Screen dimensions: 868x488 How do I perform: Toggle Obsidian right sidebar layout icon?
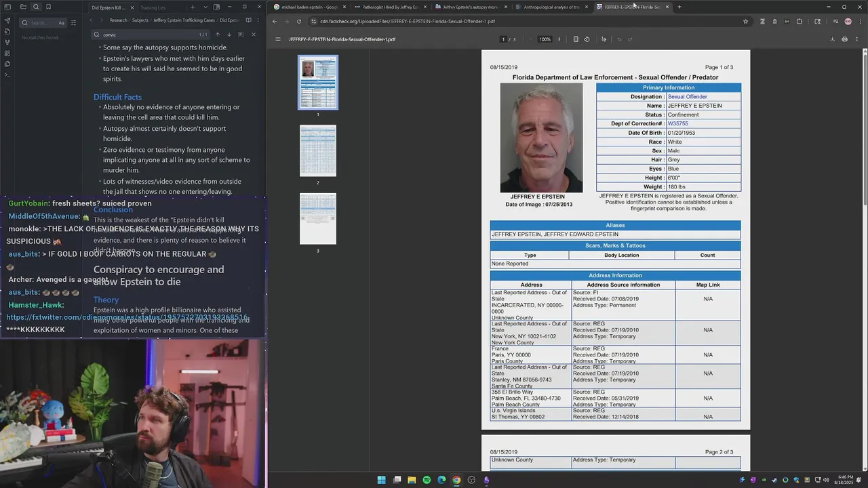tap(216, 7)
